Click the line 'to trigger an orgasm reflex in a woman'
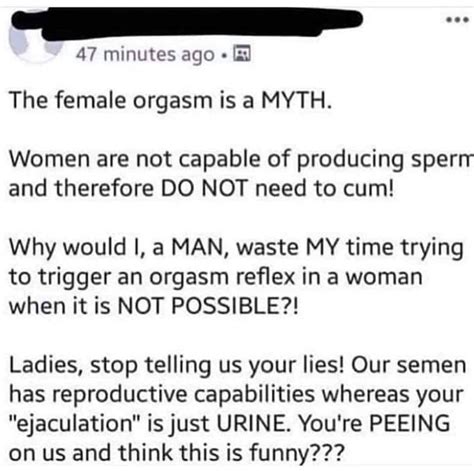Viewport: 474px width, 471px height. (216, 277)
